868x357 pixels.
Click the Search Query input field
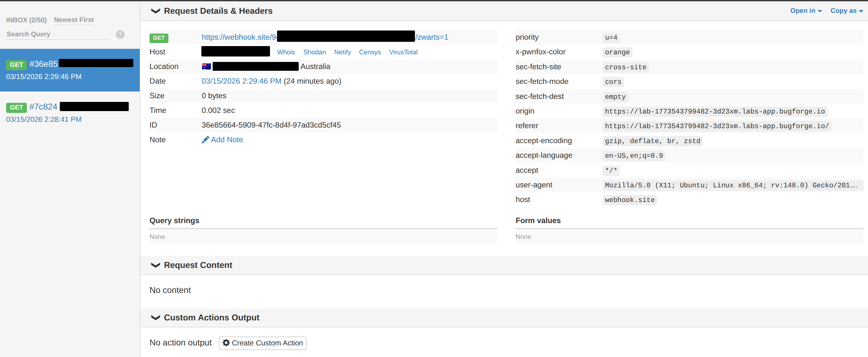click(57, 34)
